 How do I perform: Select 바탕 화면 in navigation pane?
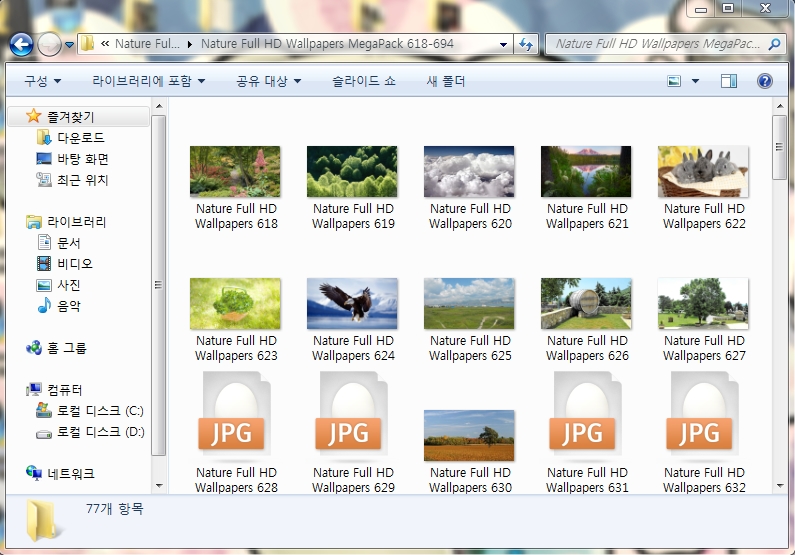[82, 159]
